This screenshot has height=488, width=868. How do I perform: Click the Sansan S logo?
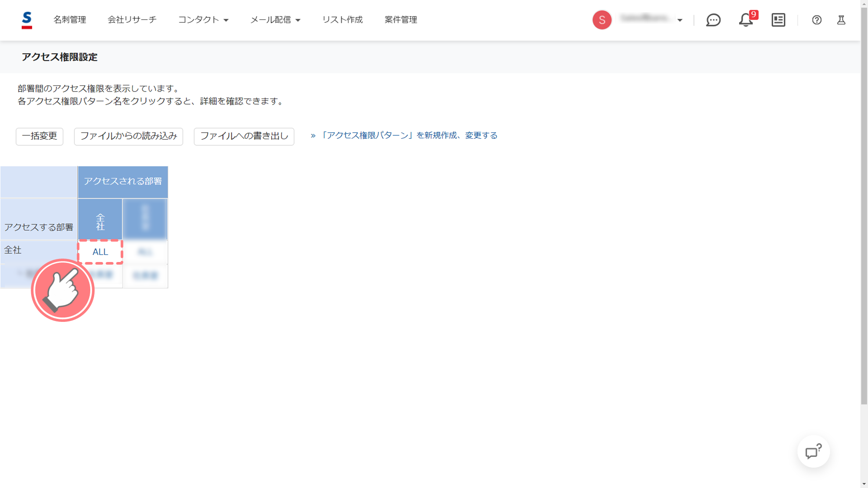click(27, 20)
